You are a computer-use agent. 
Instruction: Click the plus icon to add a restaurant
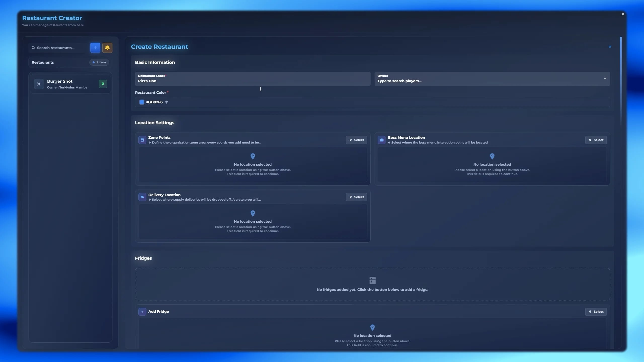pos(95,48)
